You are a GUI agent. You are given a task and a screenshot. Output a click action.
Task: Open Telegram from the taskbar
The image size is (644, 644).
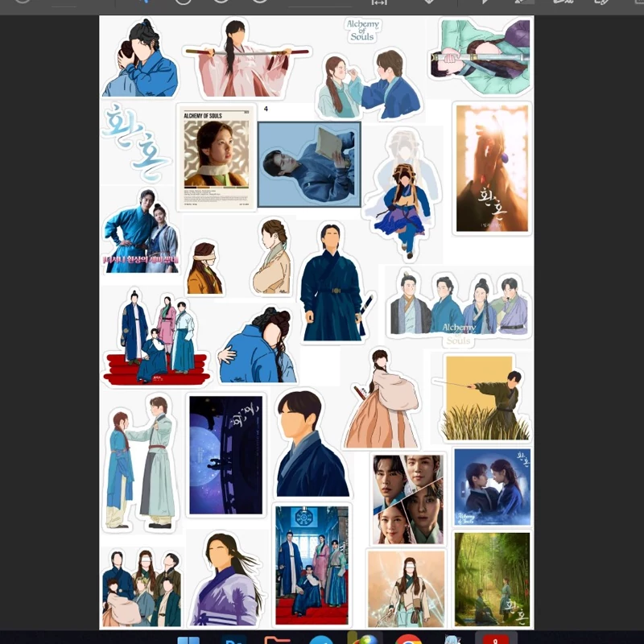(320, 640)
